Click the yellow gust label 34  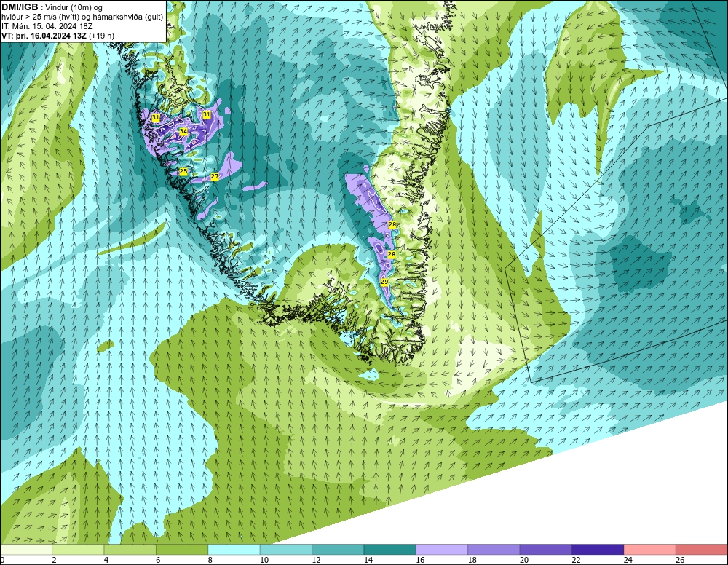183,131
